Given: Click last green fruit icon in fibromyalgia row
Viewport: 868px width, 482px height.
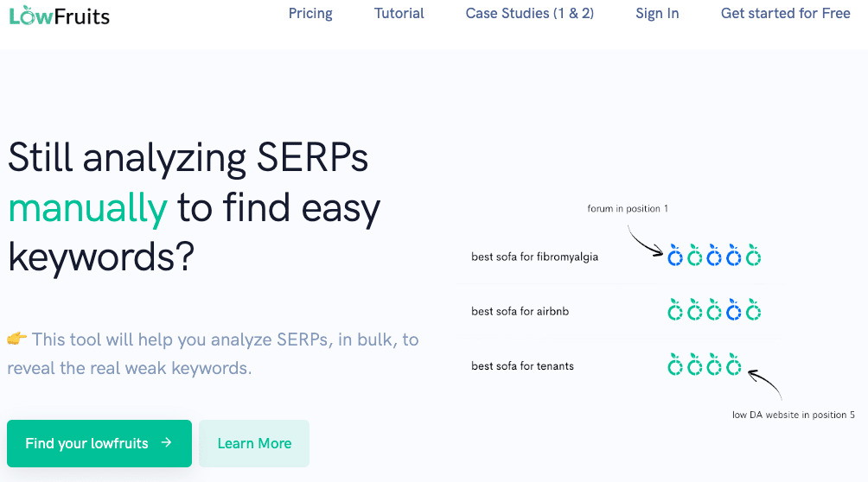Looking at the screenshot, I should pyautogui.click(x=753, y=255).
